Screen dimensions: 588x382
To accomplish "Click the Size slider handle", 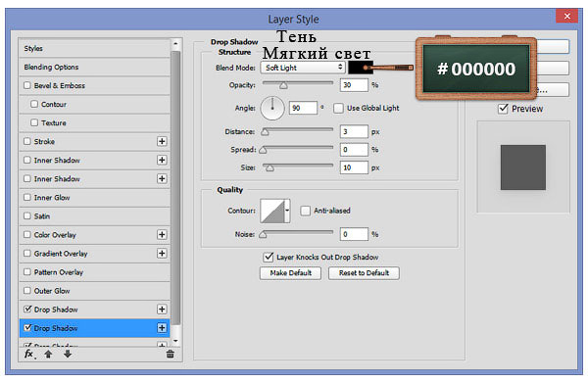I will coord(270,167).
